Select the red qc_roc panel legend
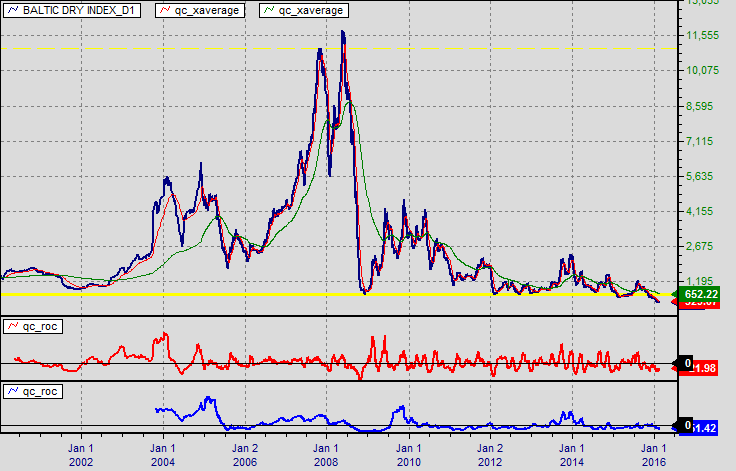Screen dimensions: 736x471 point(33,326)
